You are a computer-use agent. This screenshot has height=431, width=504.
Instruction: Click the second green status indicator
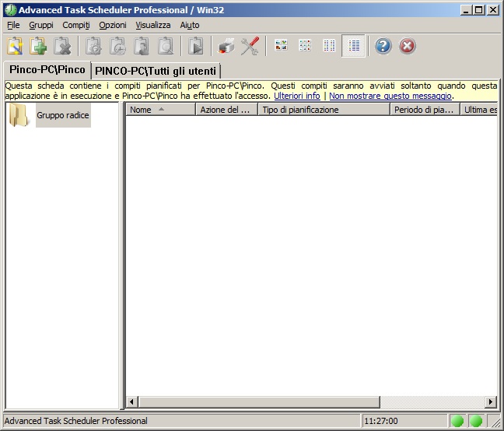[x=476, y=421]
